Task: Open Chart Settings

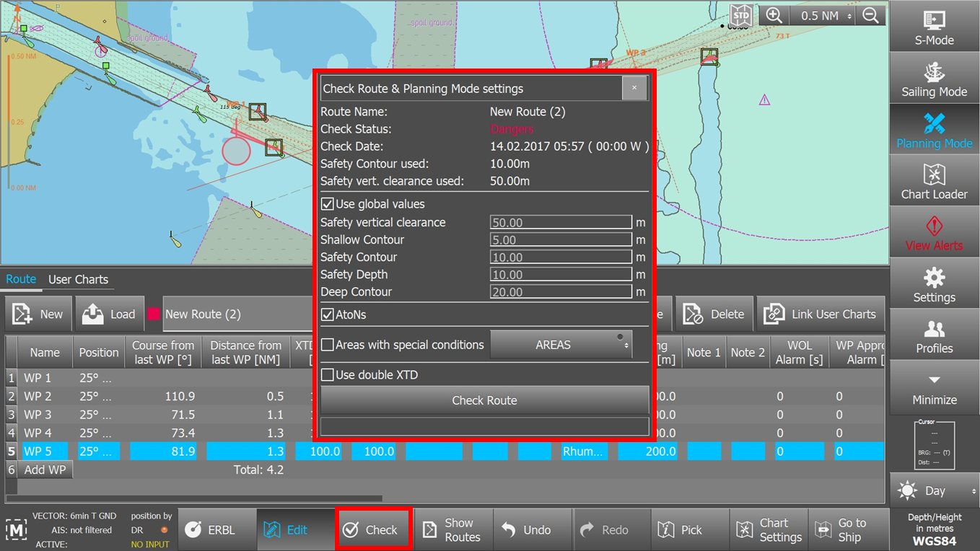Action: (769, 529)
